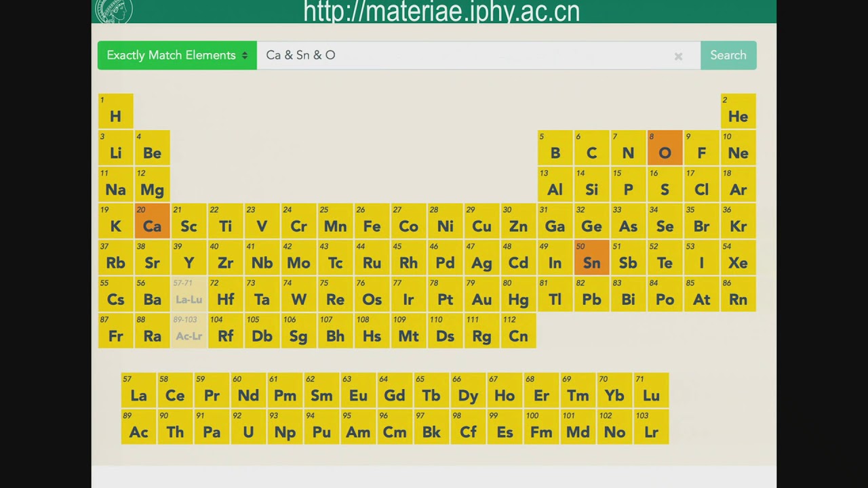Pick the Carbon (C) tile
Screen dimensions: 868x488
point(592,148)
